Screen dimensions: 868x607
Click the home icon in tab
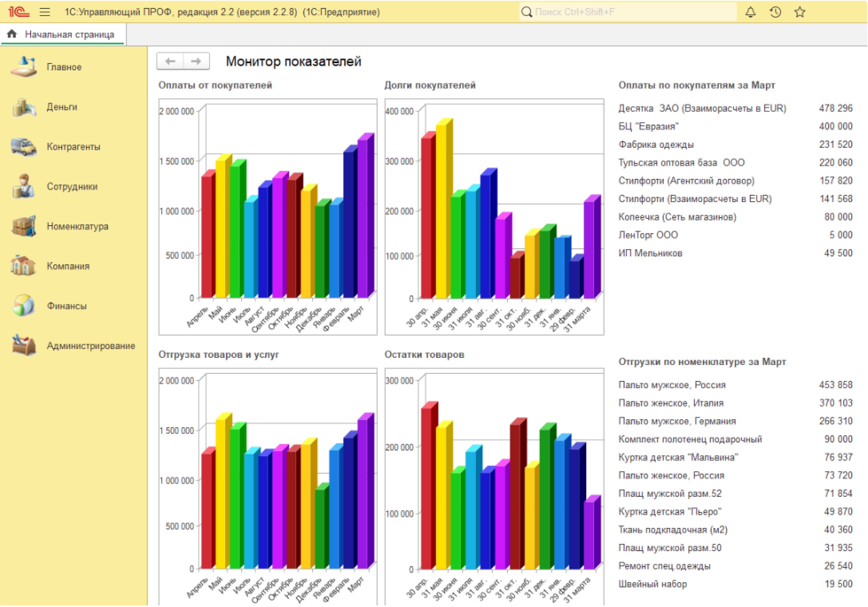pyautogui.click(x=12, y=34)
